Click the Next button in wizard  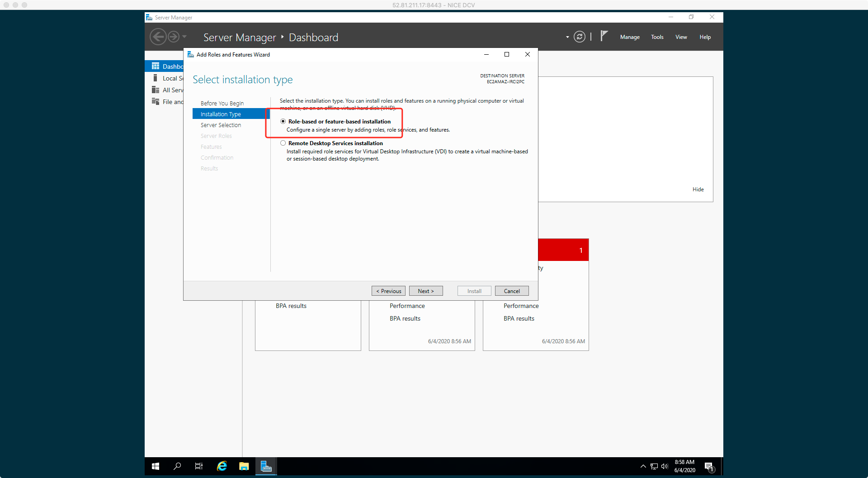tap(425, 291)
